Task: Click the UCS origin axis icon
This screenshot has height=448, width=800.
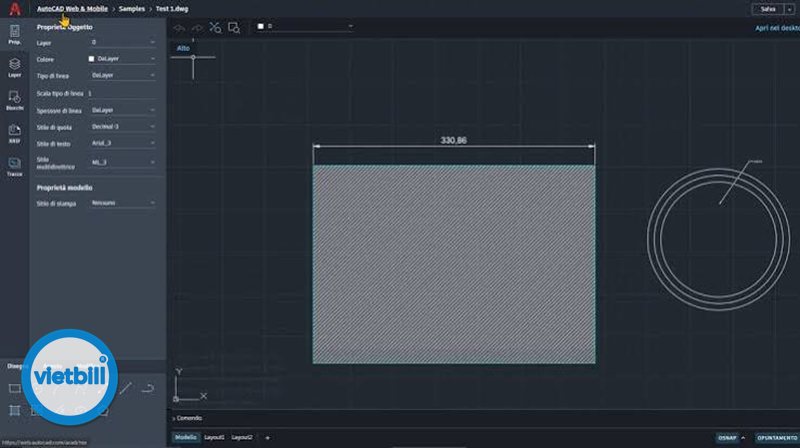Action: point(190,386)
